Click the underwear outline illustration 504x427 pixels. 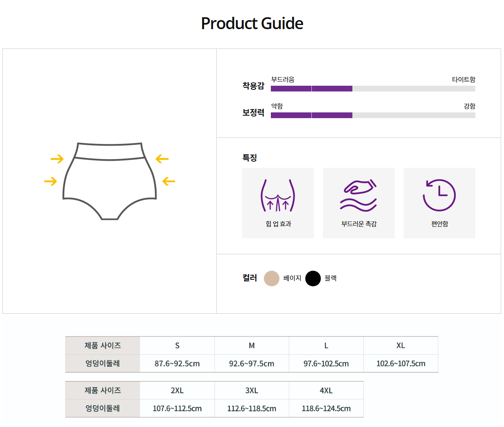pyautogui.click(x=109, y=181)
